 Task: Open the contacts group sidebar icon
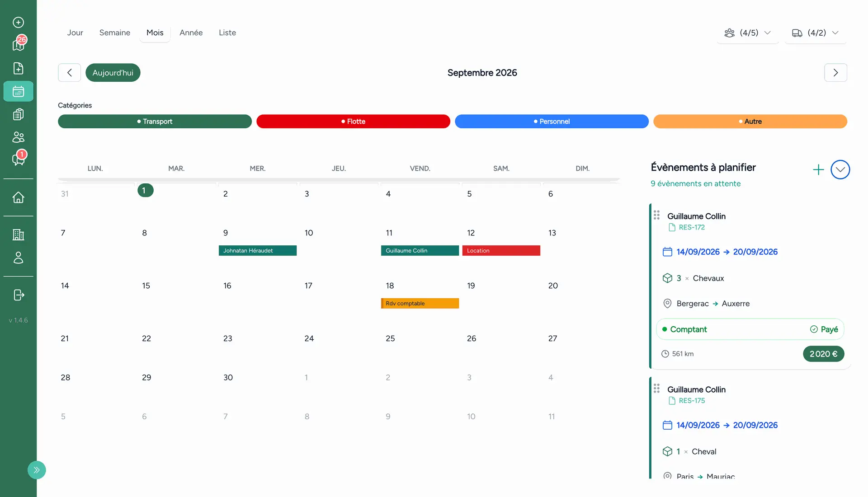[18, 137]
